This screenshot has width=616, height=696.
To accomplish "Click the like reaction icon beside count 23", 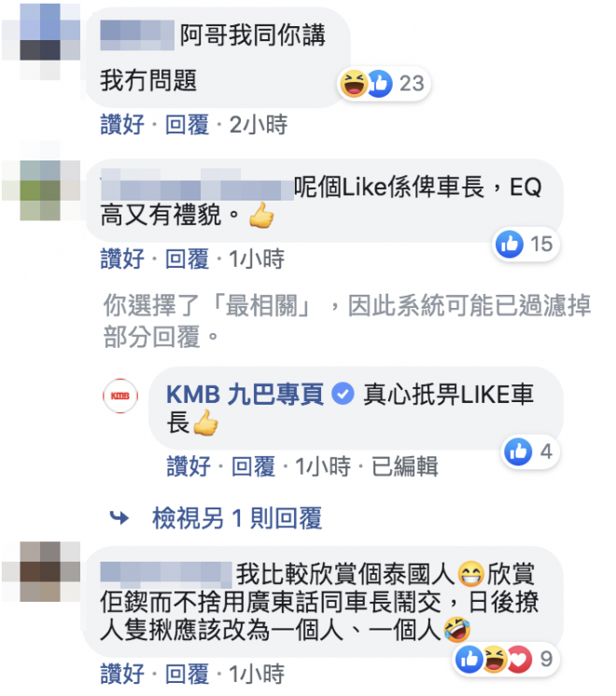I will point(379,83).
